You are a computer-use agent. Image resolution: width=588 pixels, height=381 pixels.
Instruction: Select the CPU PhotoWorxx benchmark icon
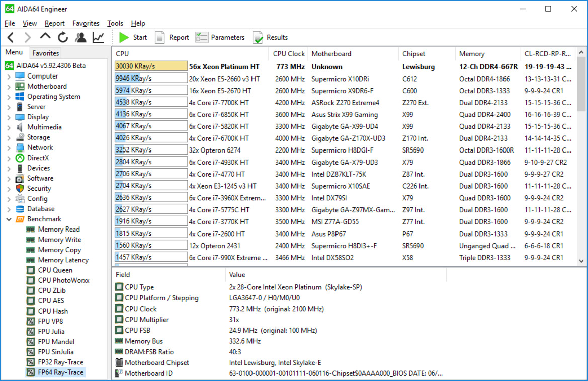coord(31,280)
